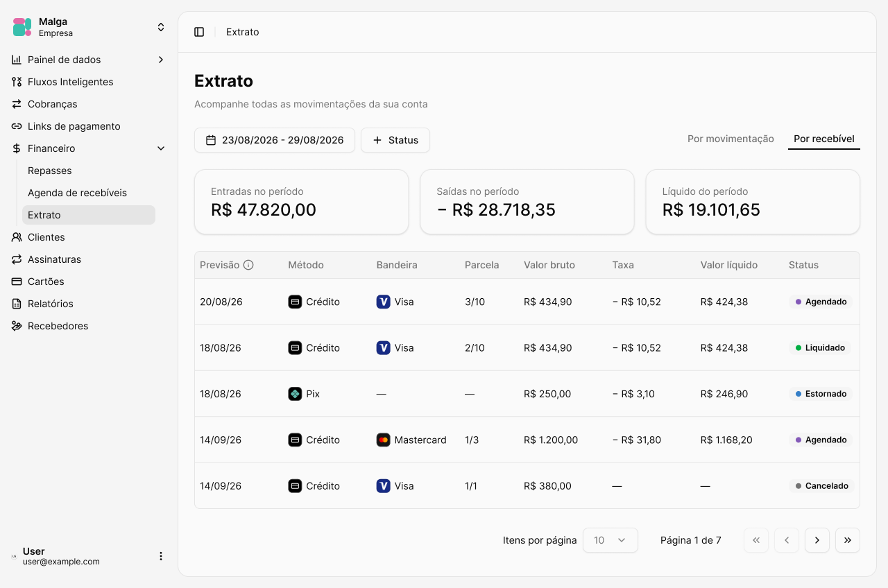
Task: Go to the next page arrow
Action: tap(817, 540)
